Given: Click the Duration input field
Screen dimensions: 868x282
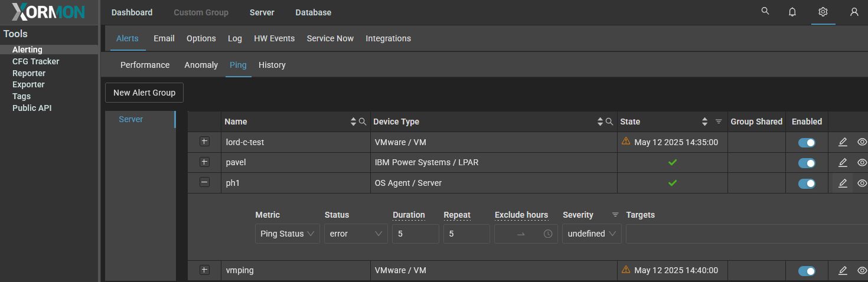Looking at the screenshot, I should coord(415,234).
